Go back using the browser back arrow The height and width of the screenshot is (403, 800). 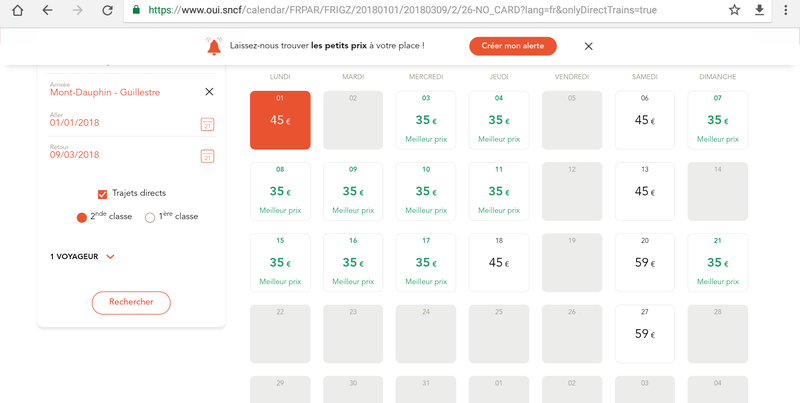(x=48, y=10)
